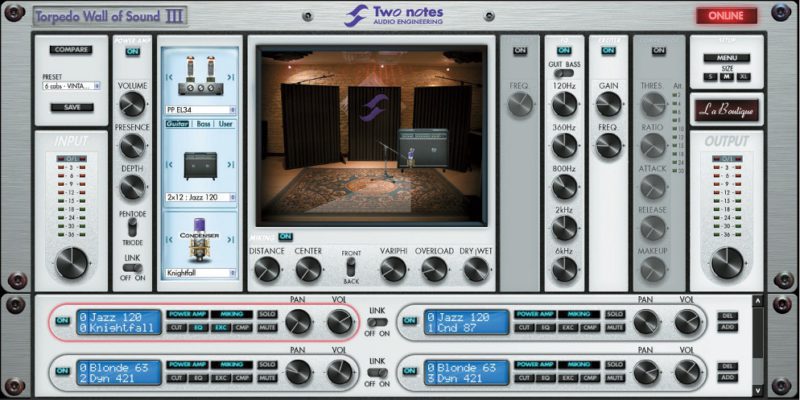Toggle the Power Amp ON switch
This screenshot has width=800, height=400.
[x=132, y=52]
